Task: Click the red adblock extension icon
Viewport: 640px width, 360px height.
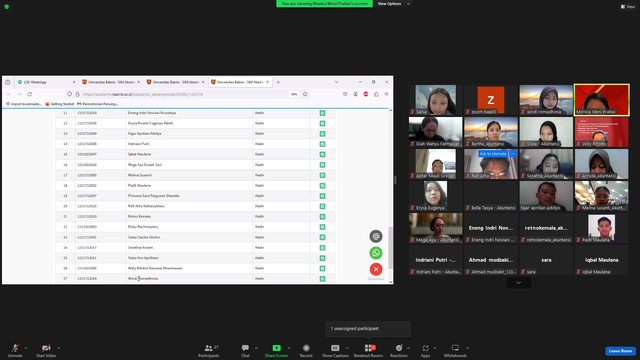Action: 366,94
